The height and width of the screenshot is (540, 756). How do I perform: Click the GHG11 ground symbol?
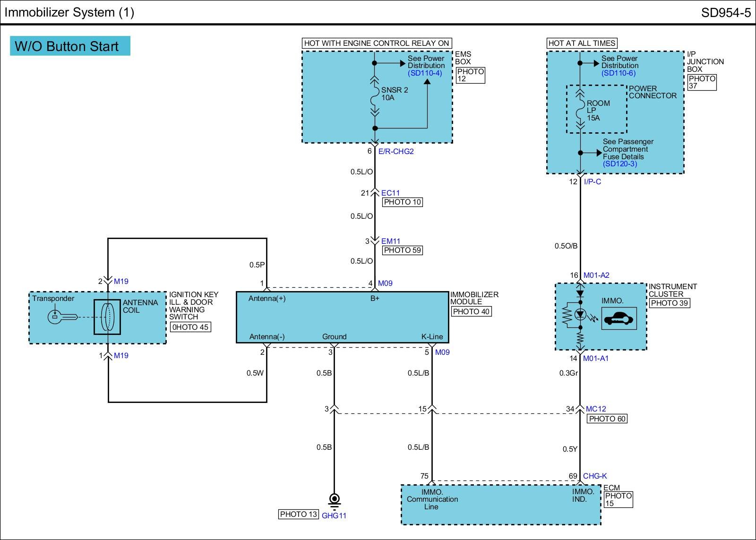pyautogui.click(x=334, y=499)
